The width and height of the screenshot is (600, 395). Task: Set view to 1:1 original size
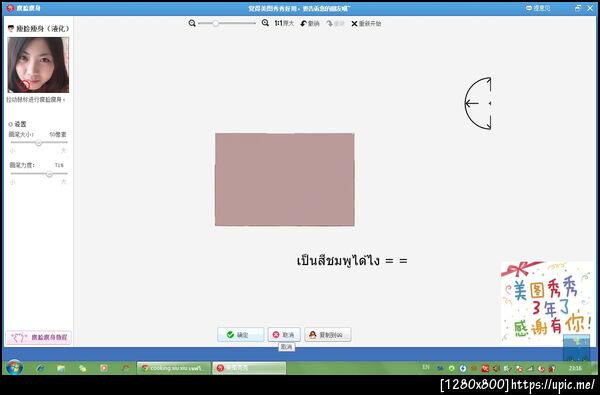point(284,23)
